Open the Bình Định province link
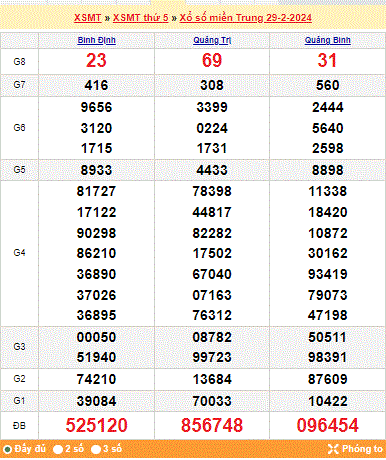The height and width of the screenshot is (460, 386). click(x=97, y=40)
